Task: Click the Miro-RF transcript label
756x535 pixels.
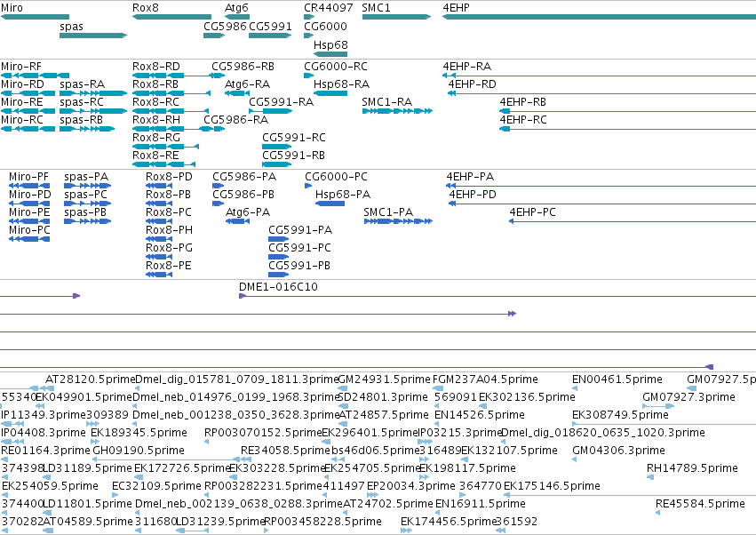Action: tap(21, 66)
